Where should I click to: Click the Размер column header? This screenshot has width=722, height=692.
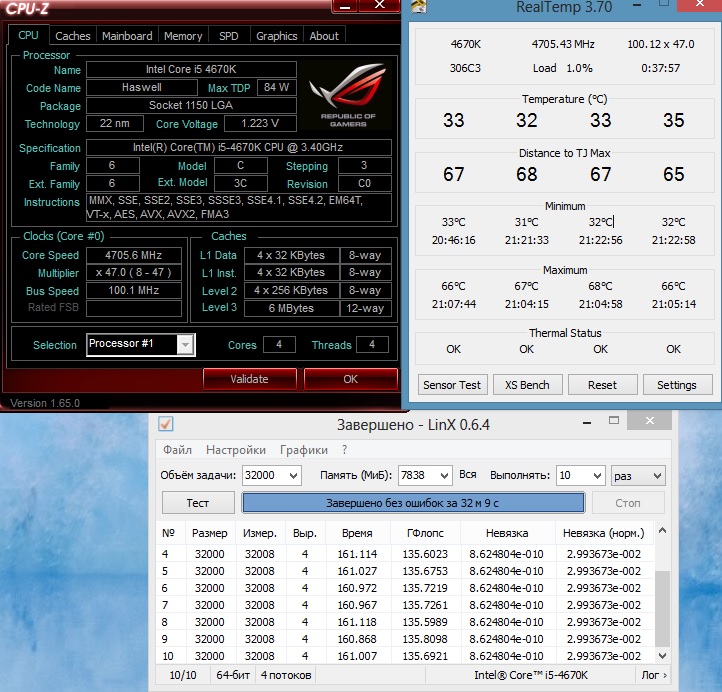tap(210, 533)
